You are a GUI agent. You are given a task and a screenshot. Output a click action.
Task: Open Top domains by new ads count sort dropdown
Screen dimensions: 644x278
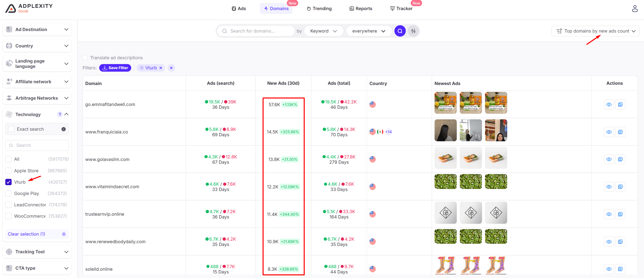[x=596, y=31]
